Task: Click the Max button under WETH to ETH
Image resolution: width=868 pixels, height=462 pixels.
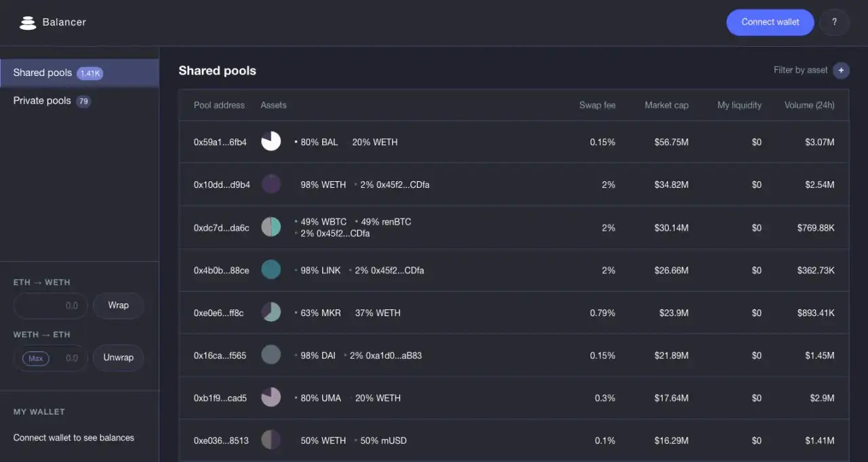Action: (x=35, y=358)
